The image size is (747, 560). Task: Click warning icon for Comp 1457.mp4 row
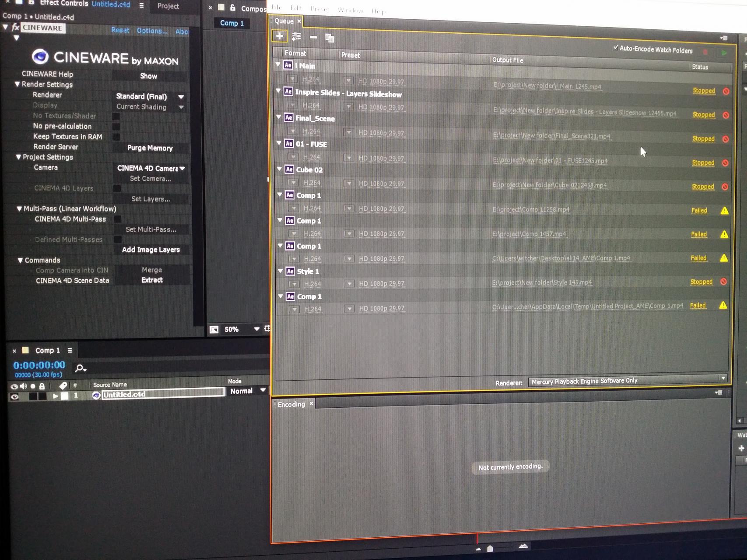point(724,234)
